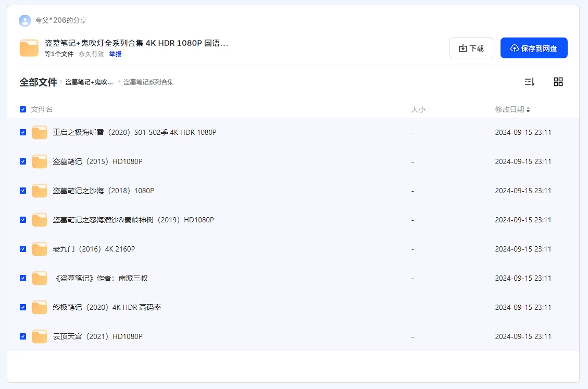
Task: Sort by 修改日期 column arrow
Action: (x=528, y=110)
